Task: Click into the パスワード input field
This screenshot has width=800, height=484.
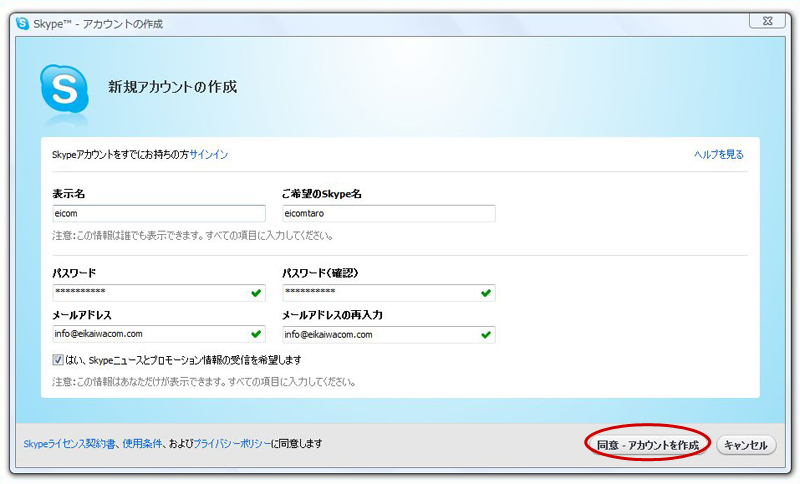Action: [148, 293]
